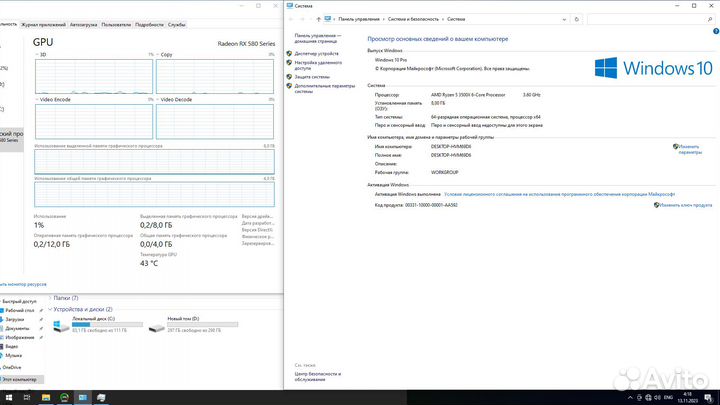Switch to 'Подробности' tab

pos(149,25)
